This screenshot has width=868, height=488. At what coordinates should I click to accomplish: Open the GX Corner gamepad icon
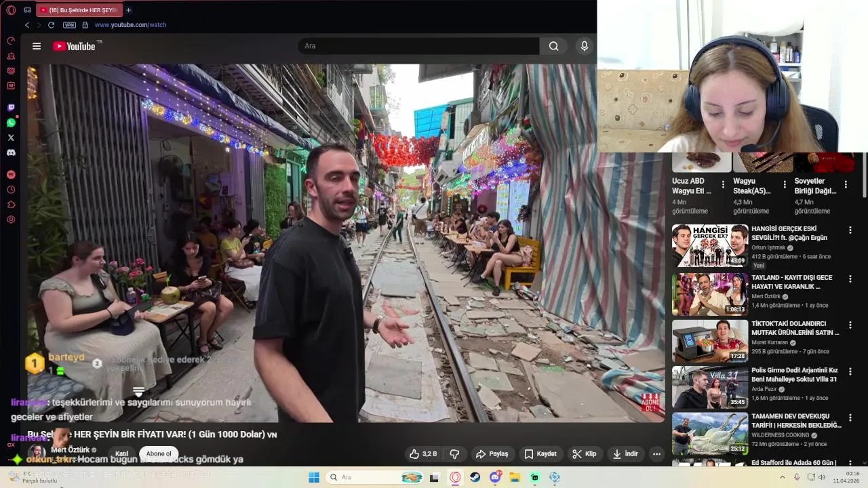coord(27,10)
